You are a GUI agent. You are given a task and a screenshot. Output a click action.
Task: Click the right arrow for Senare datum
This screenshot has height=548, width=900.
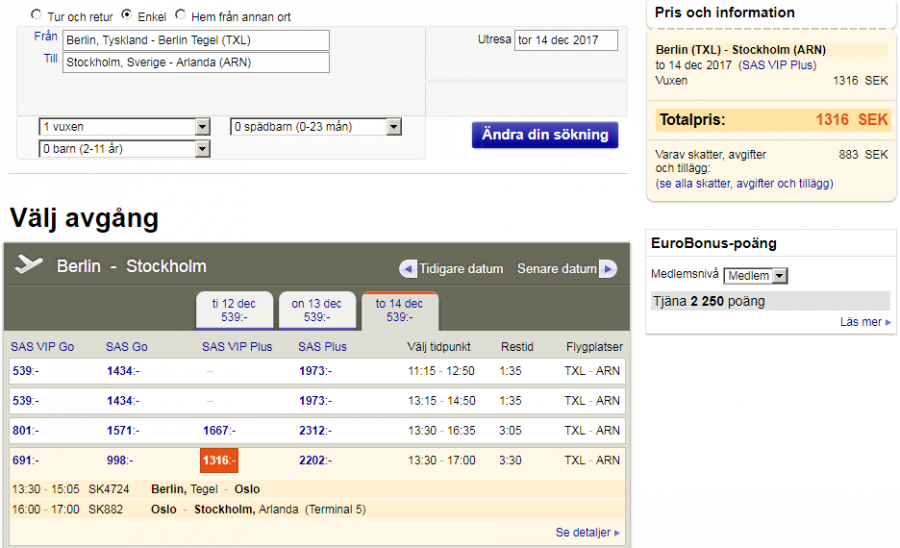tap(608, 269)
